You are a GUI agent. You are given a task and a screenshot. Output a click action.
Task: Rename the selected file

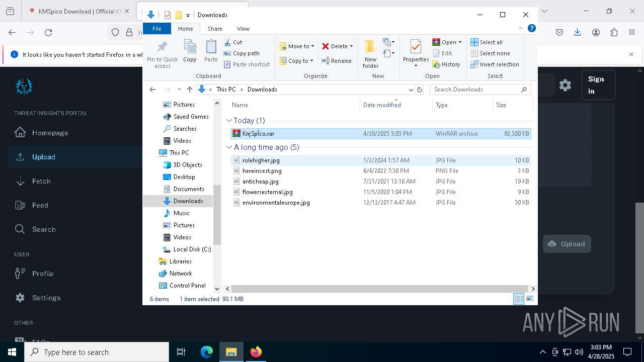pos(337,61)
